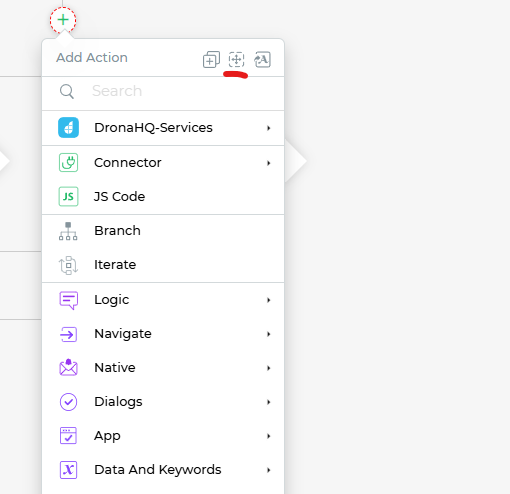
Task: Open the App menu entry
Action: point(163,436)
